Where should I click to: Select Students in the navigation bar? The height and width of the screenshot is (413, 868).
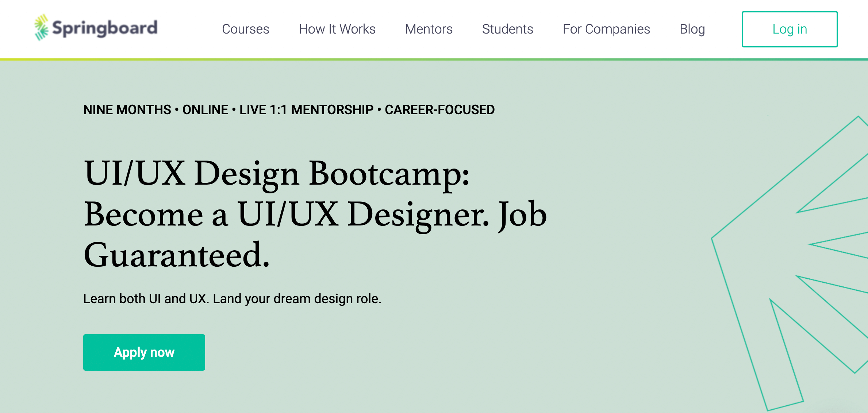click(x=508, y=29)
